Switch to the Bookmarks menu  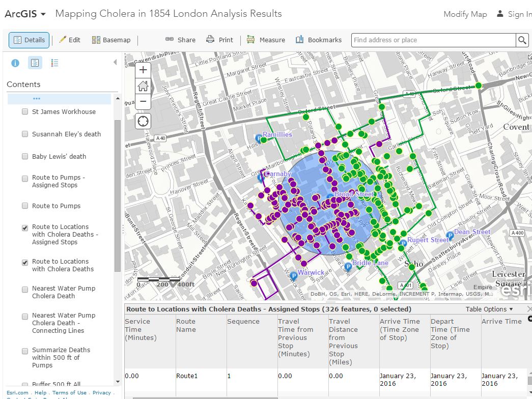318,40
